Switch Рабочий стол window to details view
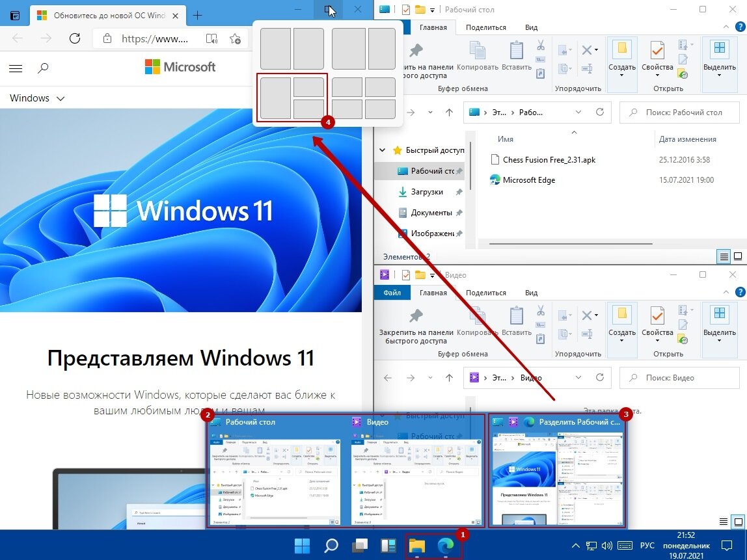 [724, 257]
